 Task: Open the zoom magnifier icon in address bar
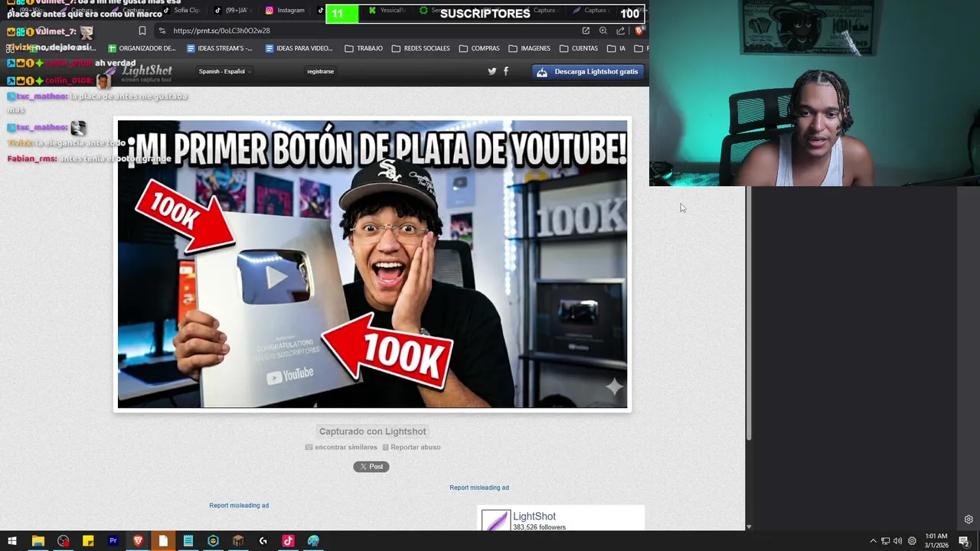[603, 31]
